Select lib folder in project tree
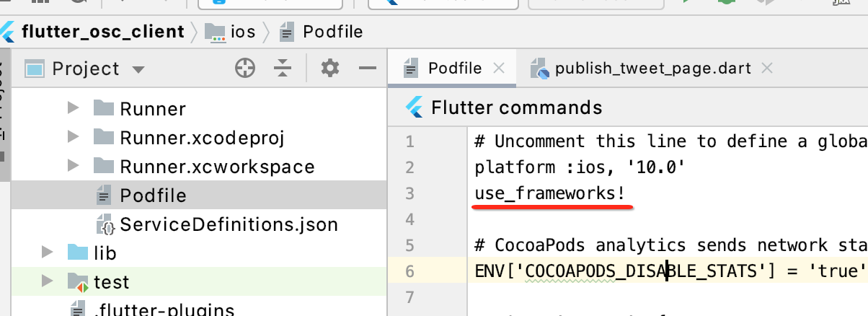 click(x=105, y=253)
